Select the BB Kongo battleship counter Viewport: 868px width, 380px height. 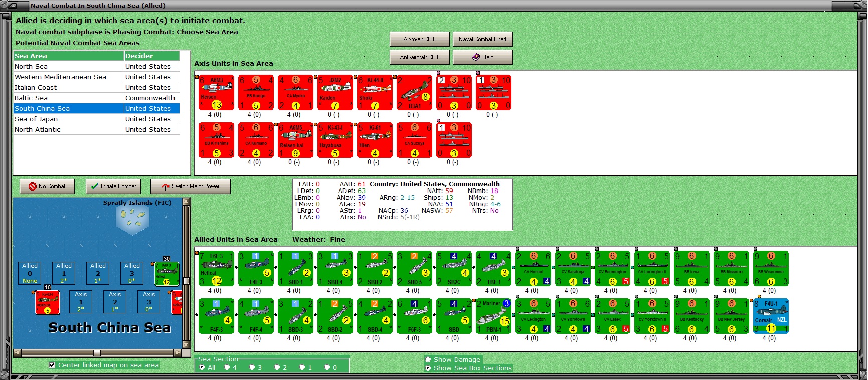click(256, 93)
